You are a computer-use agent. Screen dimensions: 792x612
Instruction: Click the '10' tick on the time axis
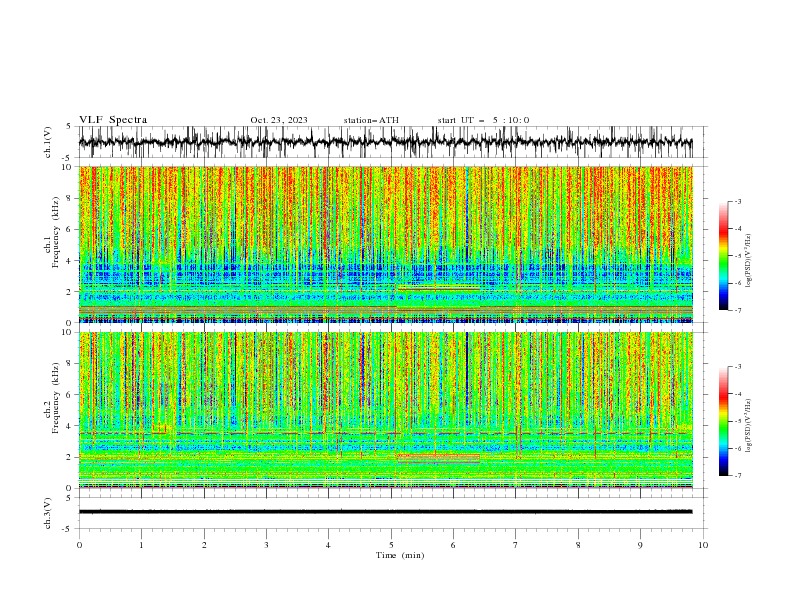pos(703,545)
